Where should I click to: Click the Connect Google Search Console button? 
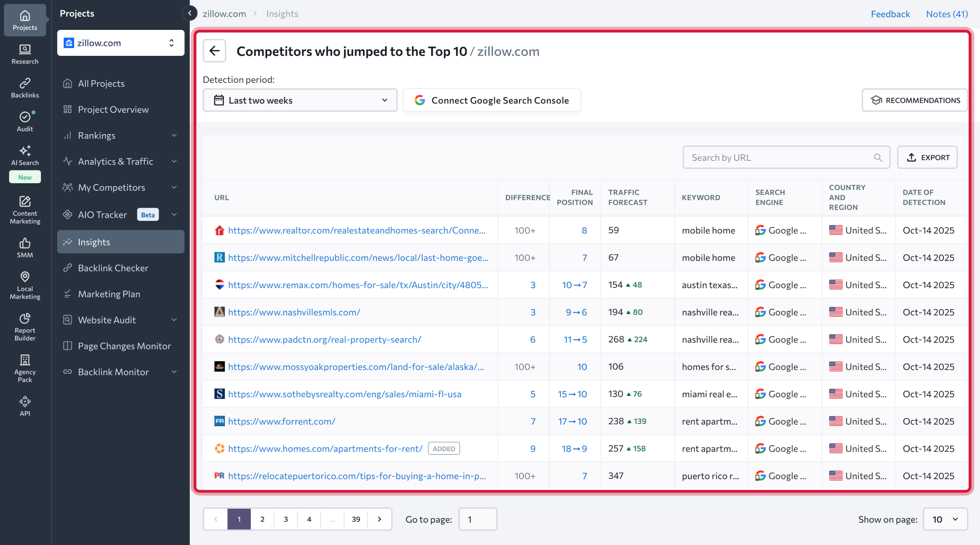(491, 100)
